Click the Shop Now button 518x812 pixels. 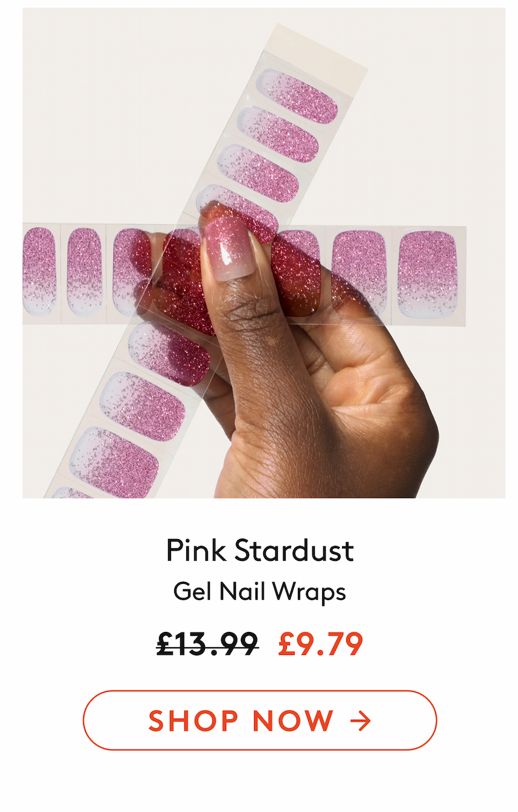[260, 720]
